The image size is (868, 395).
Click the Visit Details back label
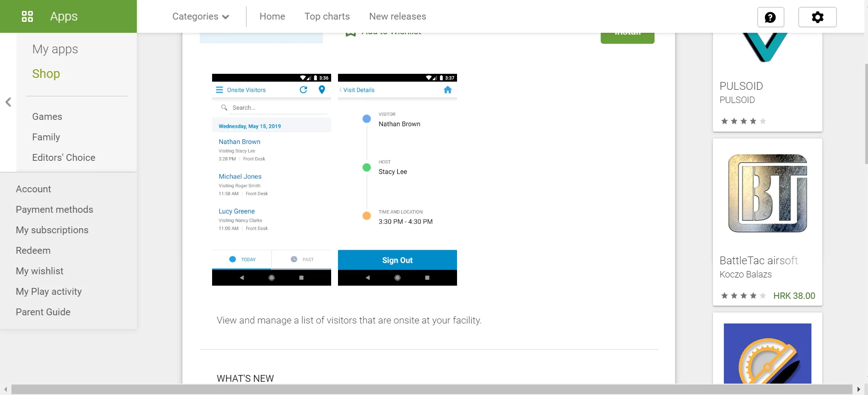point(359,90)
